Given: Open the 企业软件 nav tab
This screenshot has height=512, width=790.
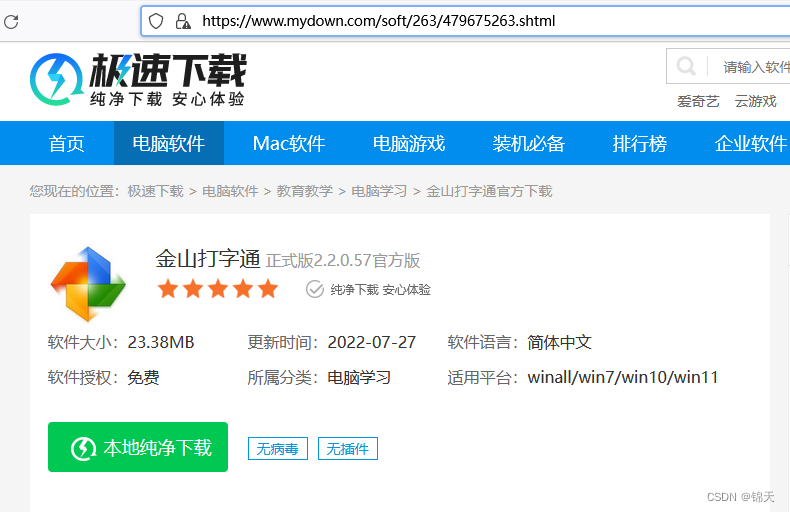Looking at the screenshot, I should click(x=750, y=144).
